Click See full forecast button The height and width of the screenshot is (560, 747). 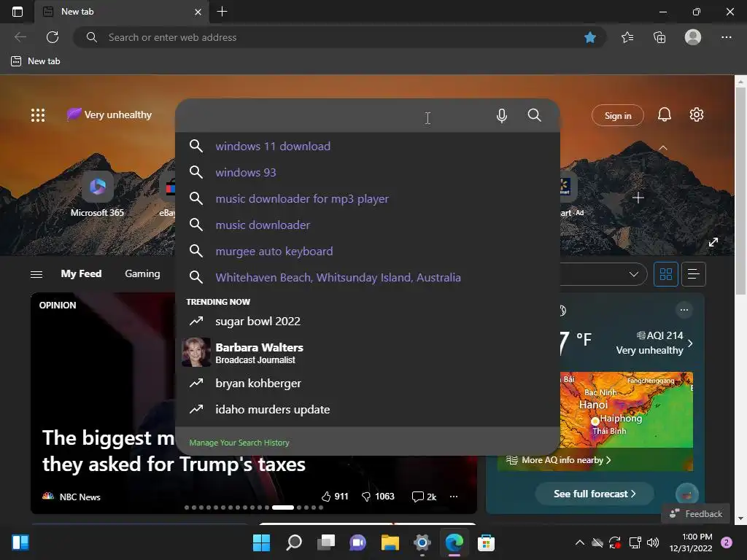[595, 494]
